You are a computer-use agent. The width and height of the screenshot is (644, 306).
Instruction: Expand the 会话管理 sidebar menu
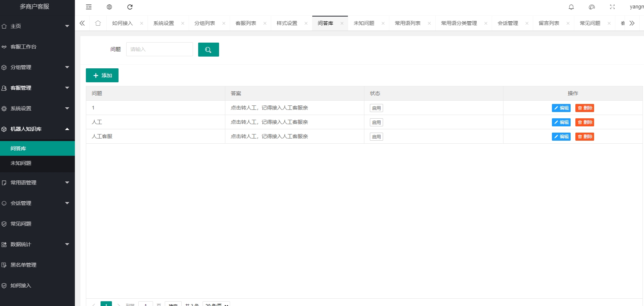(37, 203)
